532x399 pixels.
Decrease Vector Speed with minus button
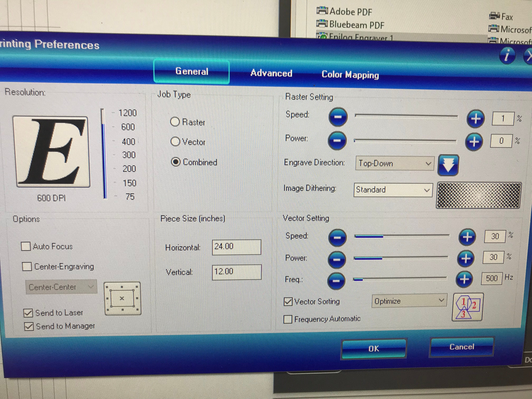(x=337, y=238)
